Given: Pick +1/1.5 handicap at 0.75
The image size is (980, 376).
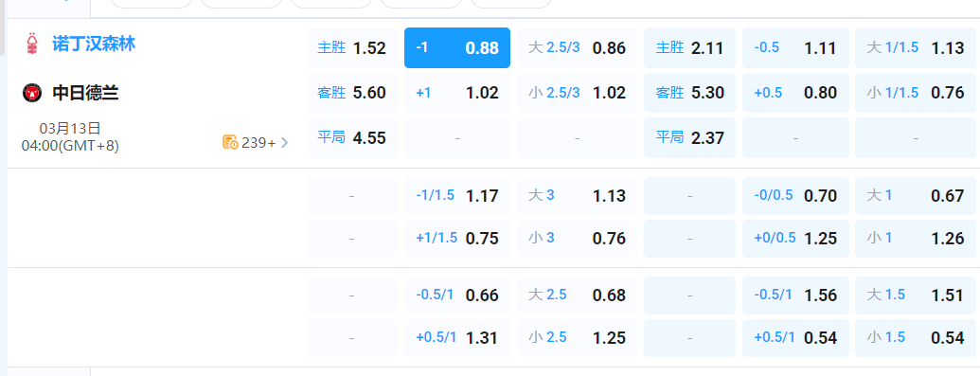Looking at the screenshot, I should click(457, 239).
